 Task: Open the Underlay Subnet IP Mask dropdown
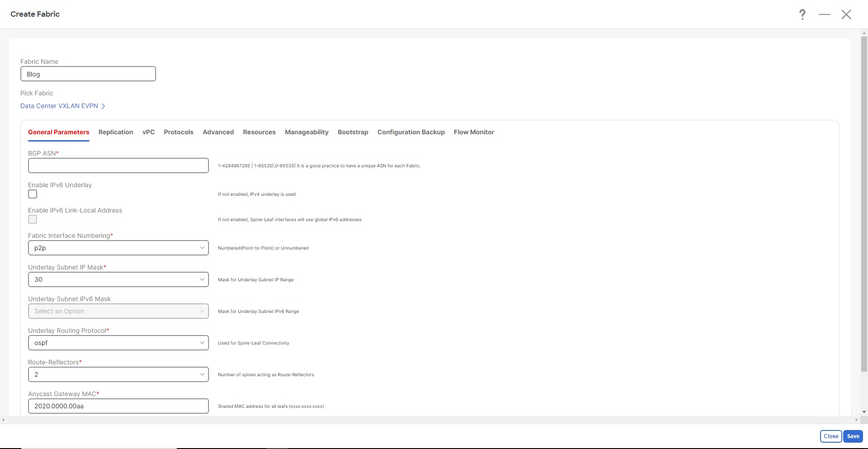(x=119, y=279)
